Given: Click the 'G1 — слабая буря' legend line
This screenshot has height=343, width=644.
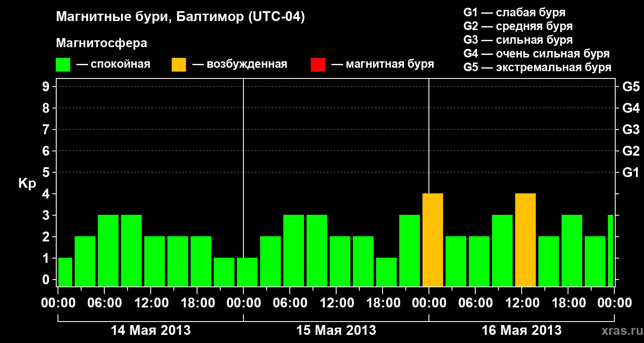Looking at the screenshot, I should pos(514,12).
